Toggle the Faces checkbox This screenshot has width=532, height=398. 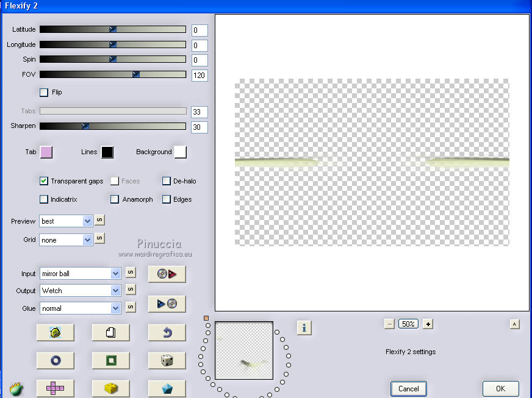point(115,181)
